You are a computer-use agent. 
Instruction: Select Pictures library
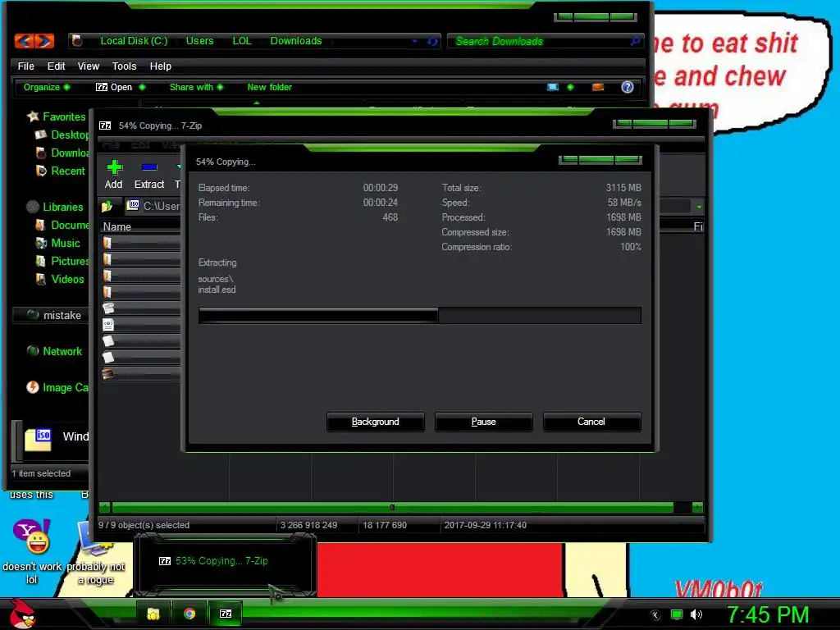[62, 262]
